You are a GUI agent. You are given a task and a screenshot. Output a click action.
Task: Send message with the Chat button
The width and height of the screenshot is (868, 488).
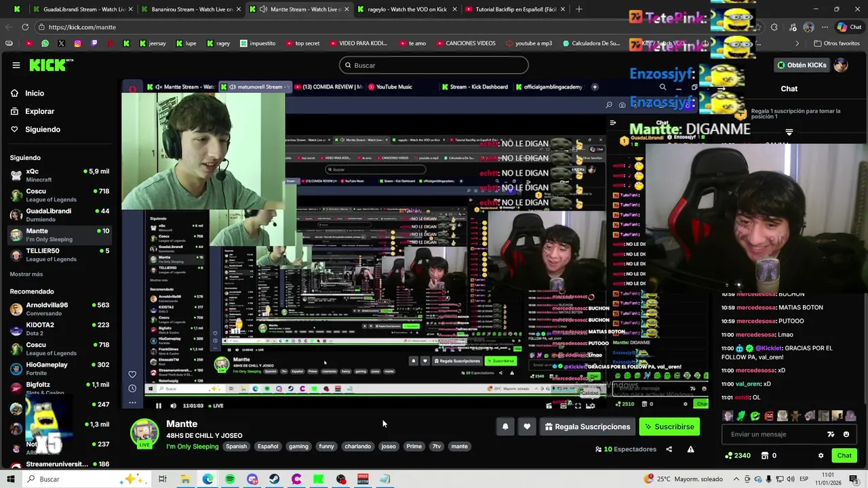844,455
